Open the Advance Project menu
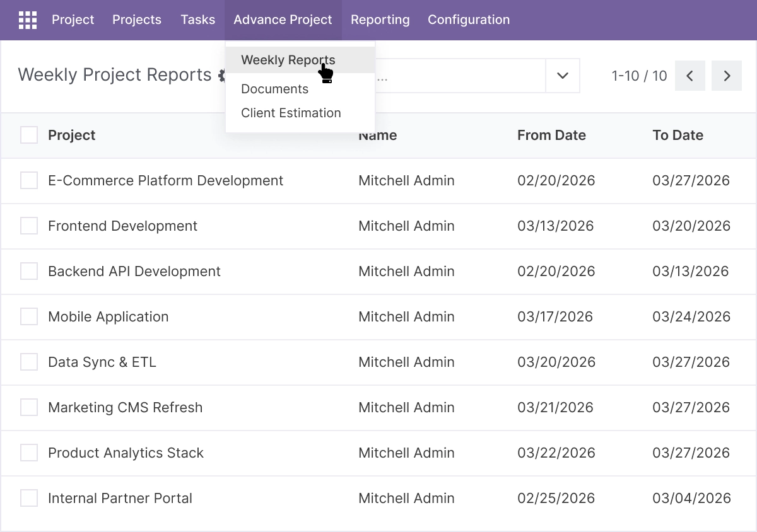Image resolution: width=757 pixels, height=532 pixels. point(283,20)
